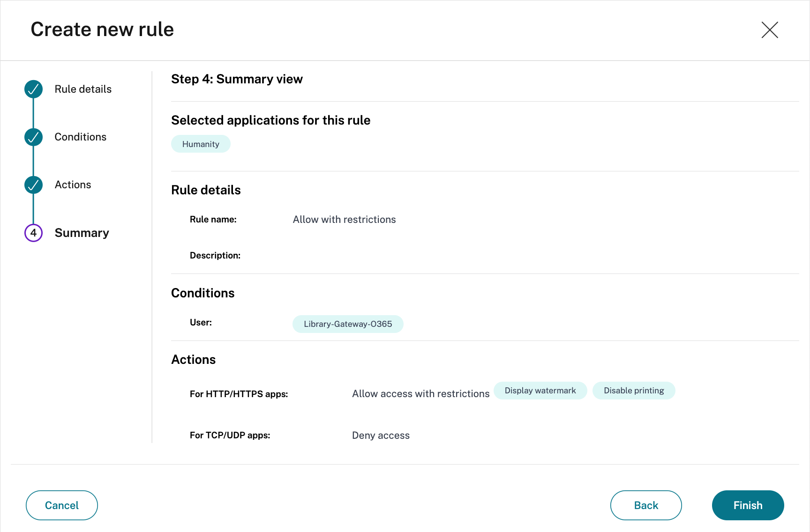The image size is (810, 532).
Task: Click the Display watermark tag
Action: [x=540, y=391]
